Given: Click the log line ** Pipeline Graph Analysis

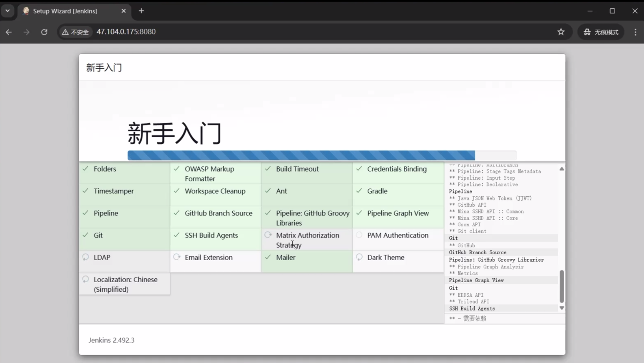Looking at the screenshot, I should pos(486,267).
